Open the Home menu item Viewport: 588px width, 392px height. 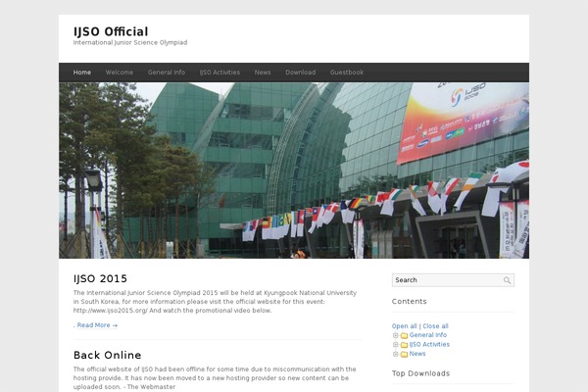[x=82, y=73]
